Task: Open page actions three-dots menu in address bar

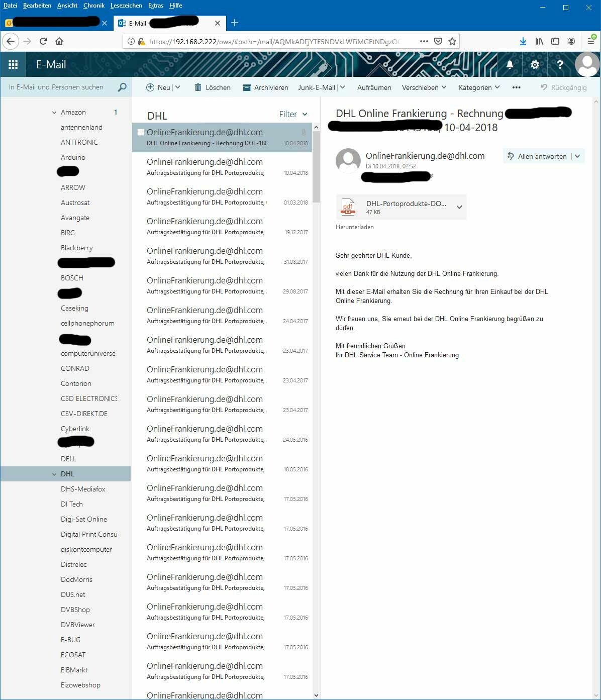Action: point(424,41)
